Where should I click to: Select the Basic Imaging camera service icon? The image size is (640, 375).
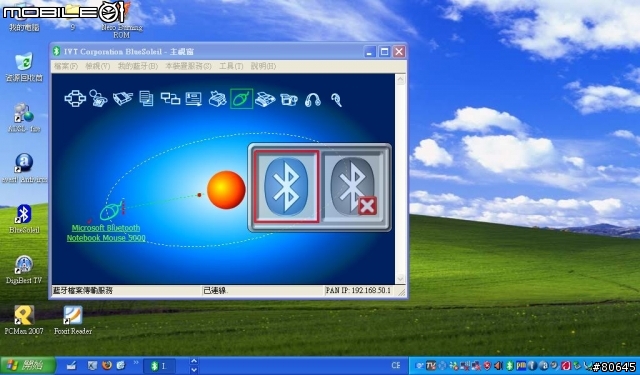click(289, 99)
